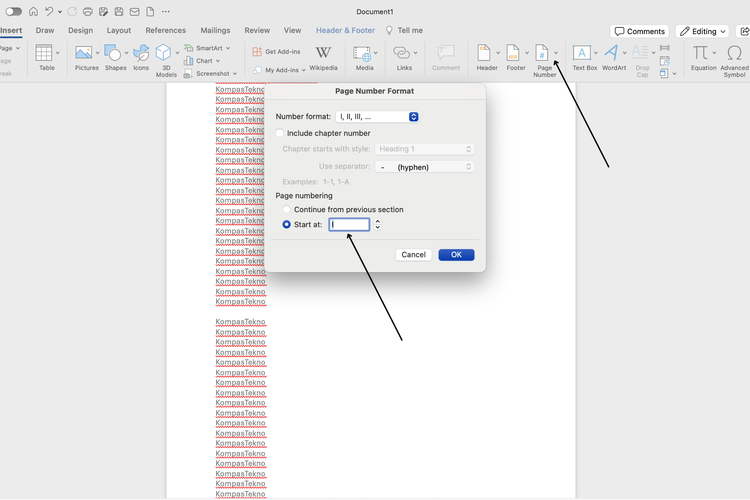Click the Redo icon
750x500 pixels.
[x=72, y=11]
